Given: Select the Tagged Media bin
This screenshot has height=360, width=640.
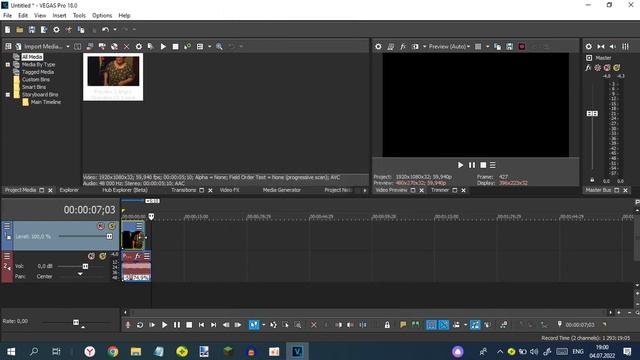Looking at the screenshot, I should (38, 72).
